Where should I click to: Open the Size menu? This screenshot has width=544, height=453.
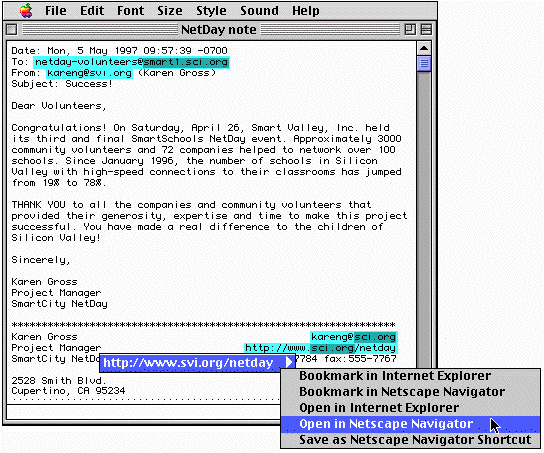pos(169,11)
